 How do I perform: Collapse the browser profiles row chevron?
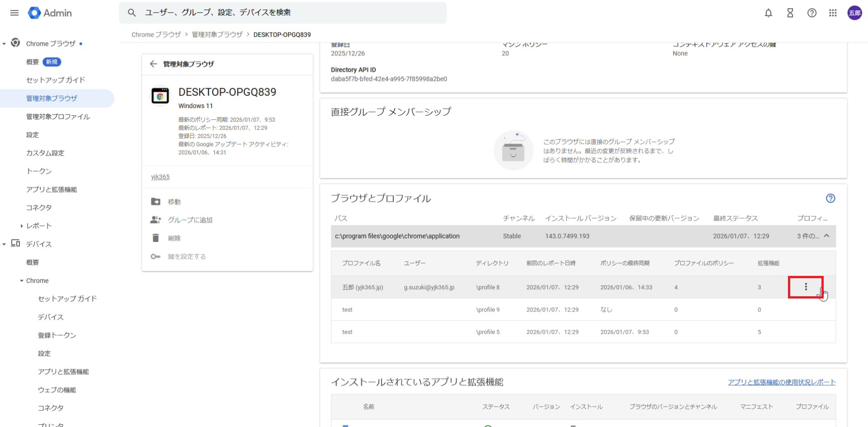pyautogui.click(x=826, y=236)
